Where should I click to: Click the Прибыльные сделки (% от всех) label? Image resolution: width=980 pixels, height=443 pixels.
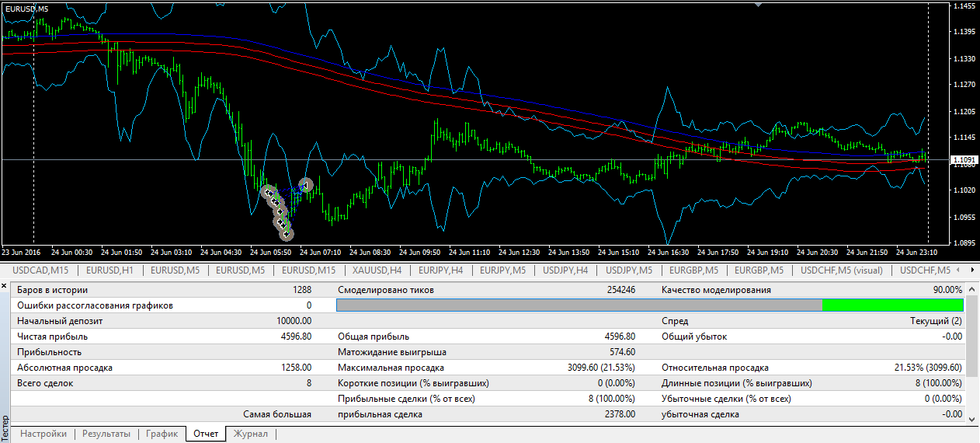point(406,399)
